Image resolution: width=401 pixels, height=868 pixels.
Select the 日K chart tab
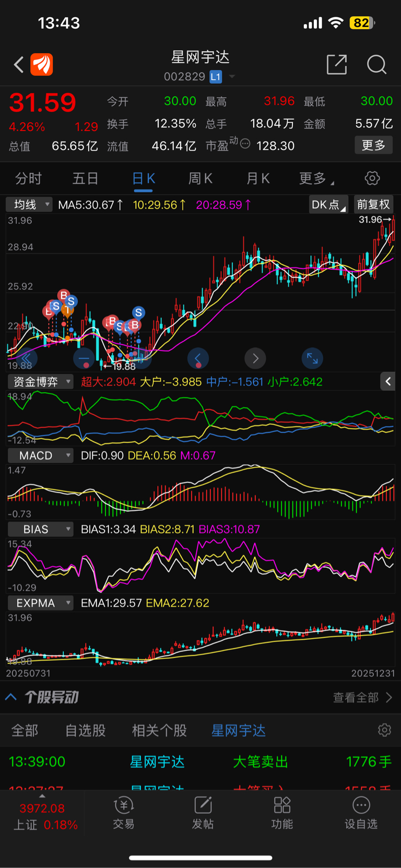click(x=144, y=179)
